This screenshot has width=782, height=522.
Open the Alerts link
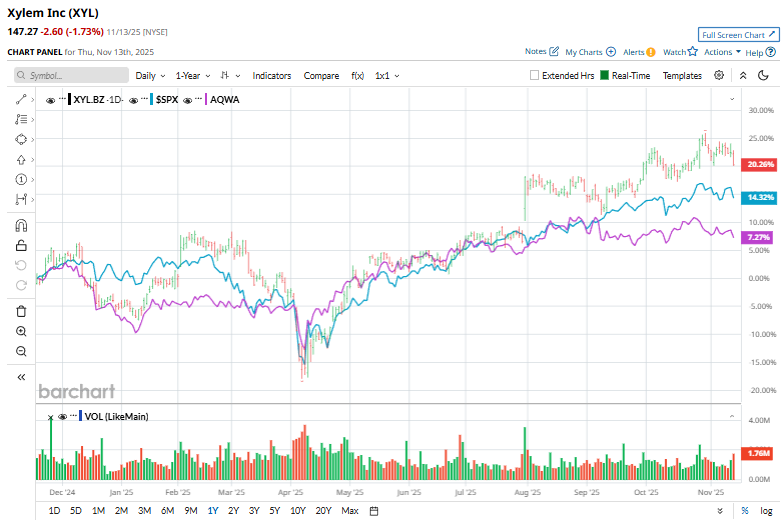point(633,52)
